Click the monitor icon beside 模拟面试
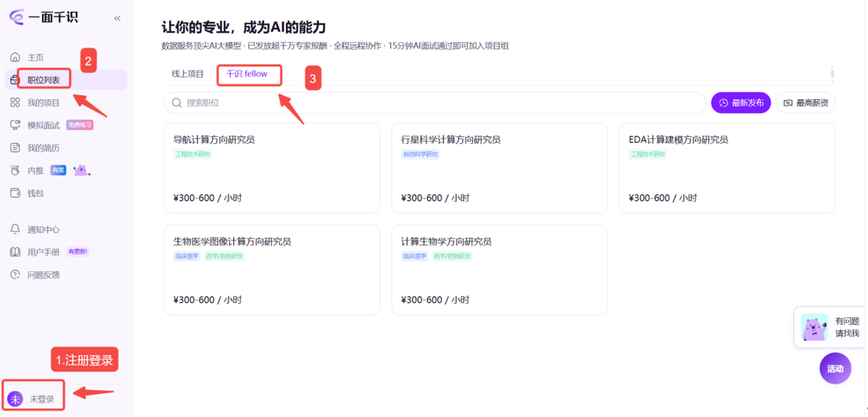This screenshot has height=417, width=868. point(15,125)
